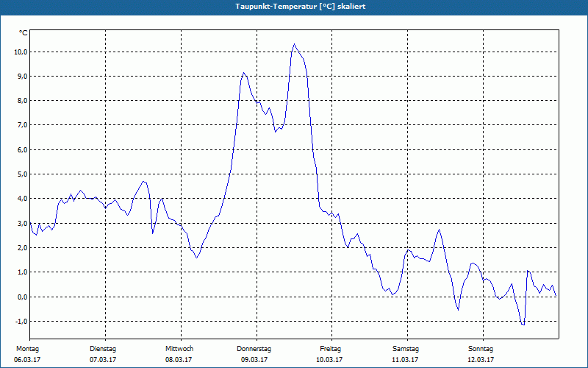588x368 pixels.
Task: Select the 3,0 y-axis label
Action: pos(22,224)
